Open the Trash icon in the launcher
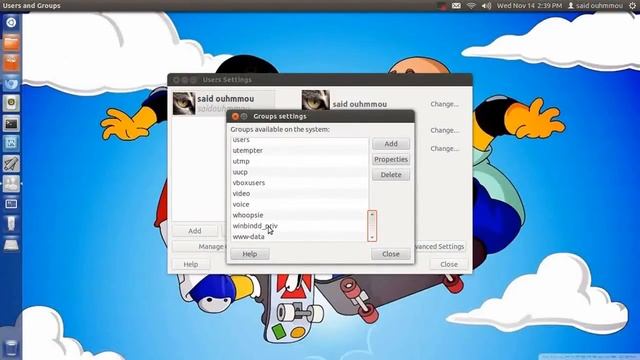This screenshot has height=360, width=640. [11, 349]
